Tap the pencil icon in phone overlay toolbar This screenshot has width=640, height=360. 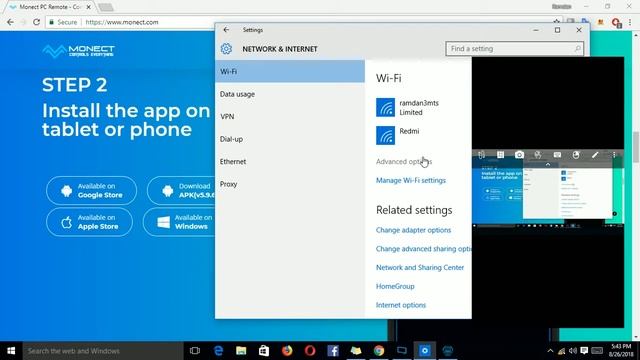click(595, 155)
